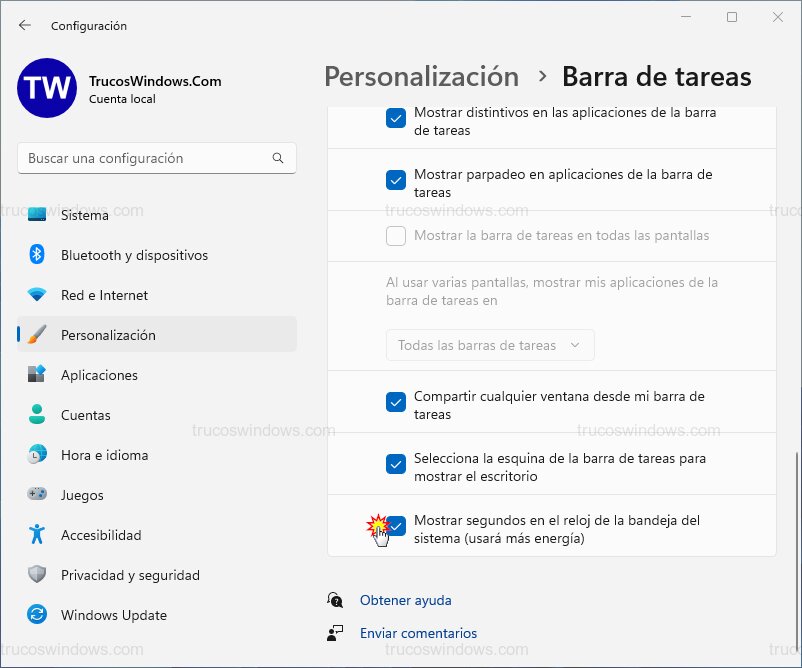The width and height of the screenshot is (802, 668).
Task: Enable Mostrar la barra de tareas en todas las pantallas
Action: [395, 234]
